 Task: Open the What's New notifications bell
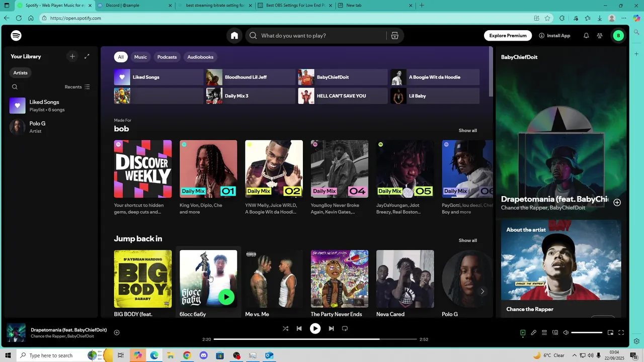(x=586, y=36)
